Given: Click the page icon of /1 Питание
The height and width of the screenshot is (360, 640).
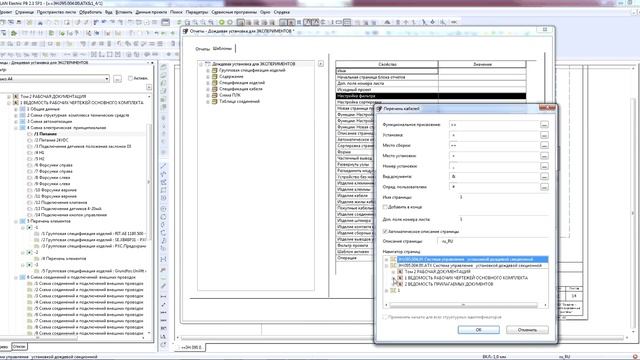Looking at the screenshot, I should (x=30, y=134).
